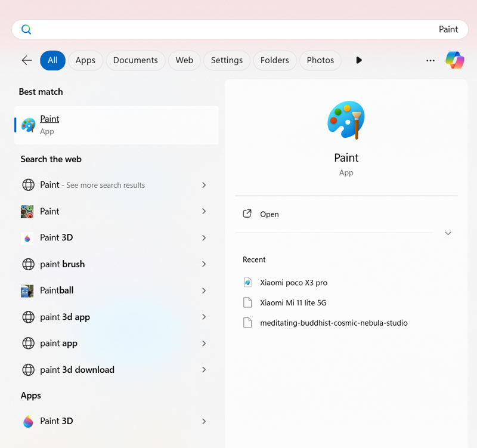Select the All filter tab
Screen dimensions: 477x448
52,60
